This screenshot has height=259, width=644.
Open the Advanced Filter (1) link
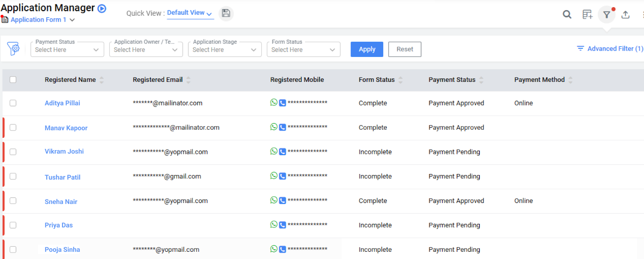pos(610,49)
